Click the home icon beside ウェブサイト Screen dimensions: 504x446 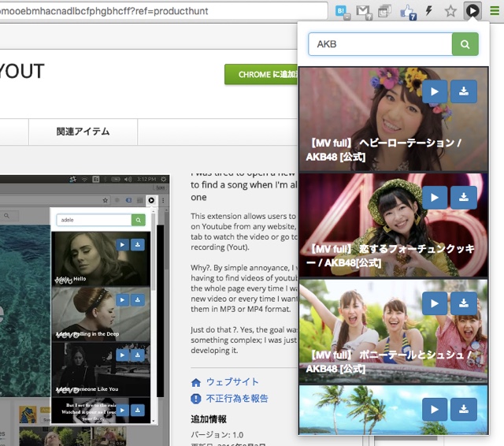coord(196,382)
